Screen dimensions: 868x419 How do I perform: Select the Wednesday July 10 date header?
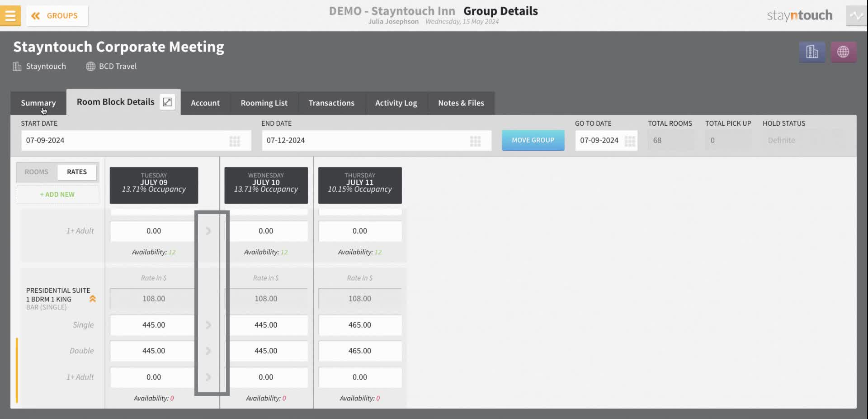266,186
